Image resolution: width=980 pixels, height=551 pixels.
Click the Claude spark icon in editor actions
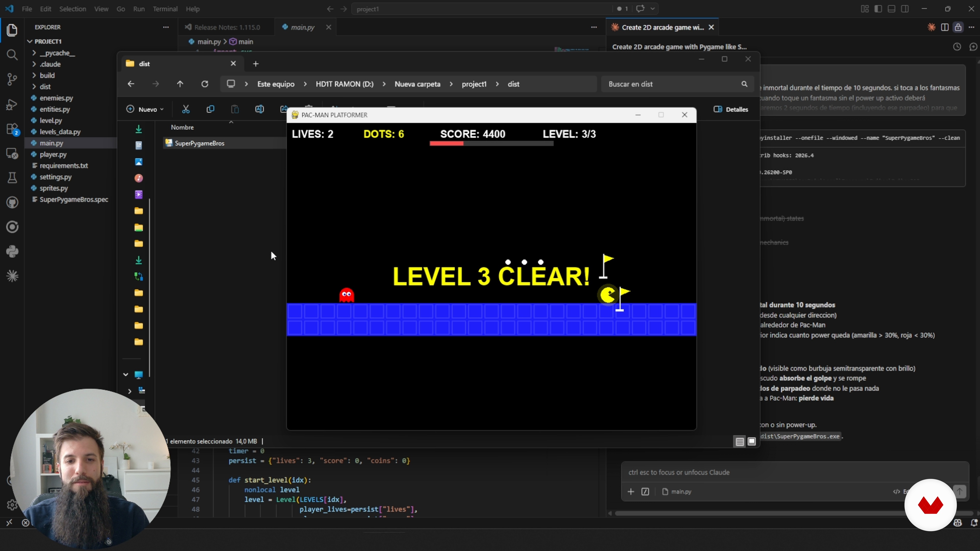(x=931, y=27)
